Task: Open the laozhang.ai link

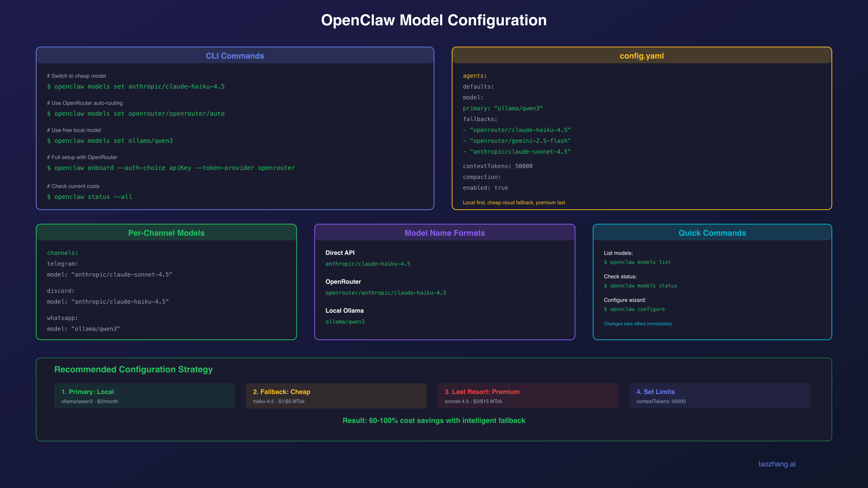Action: 776,463
